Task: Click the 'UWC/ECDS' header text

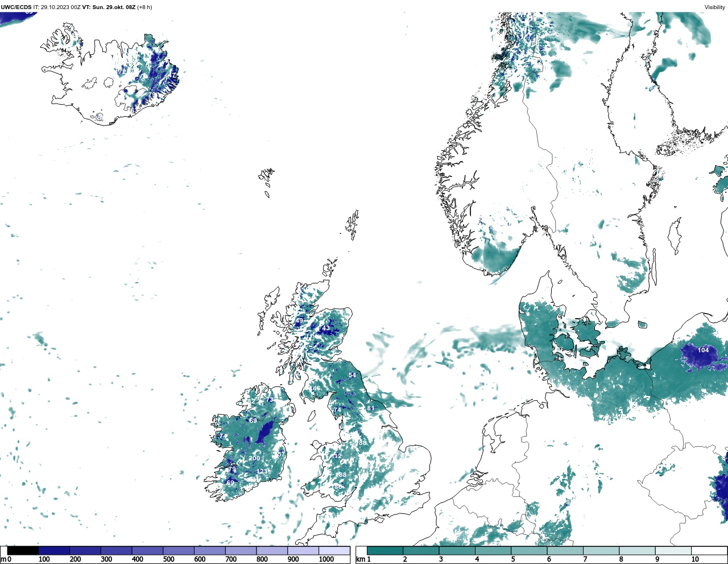Action: (x=16, y=7)
